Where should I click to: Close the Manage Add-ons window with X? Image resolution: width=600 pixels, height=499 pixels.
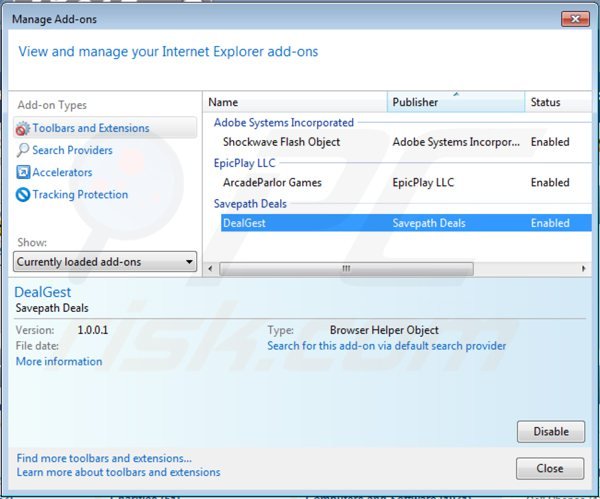click(x=575, y=19)
